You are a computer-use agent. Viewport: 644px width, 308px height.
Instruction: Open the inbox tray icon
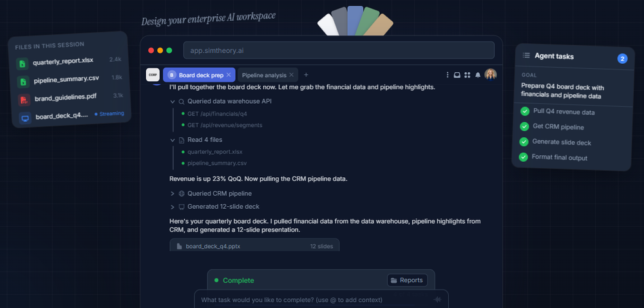point(457,75)
